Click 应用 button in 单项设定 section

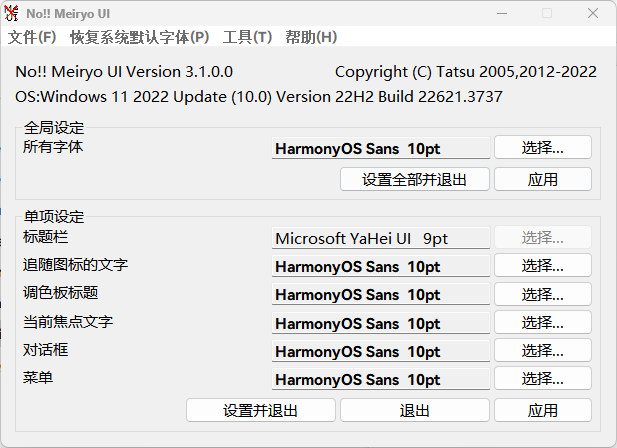coord(542,411)
